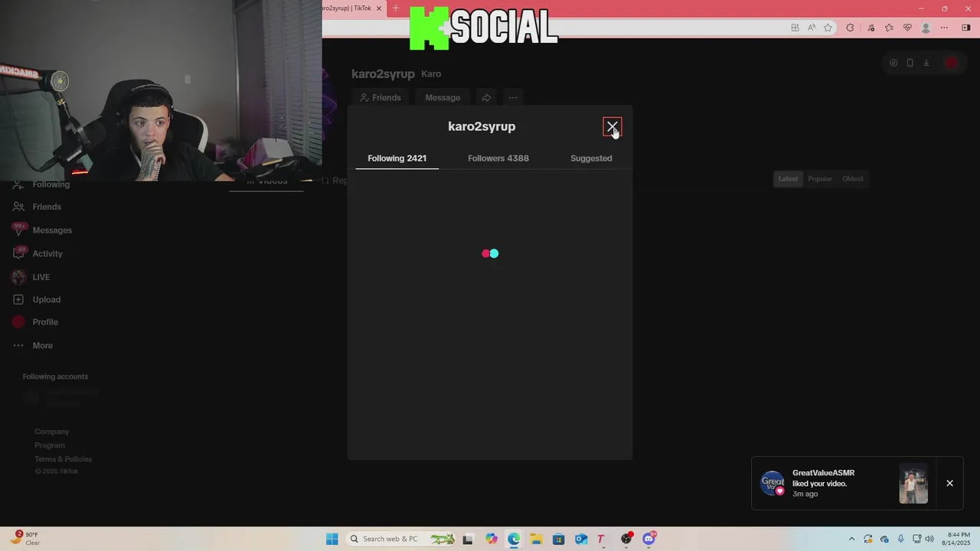Open Terms & Policies footer link
The width and height of the screenshot is (980, 551).
point(63,459)
